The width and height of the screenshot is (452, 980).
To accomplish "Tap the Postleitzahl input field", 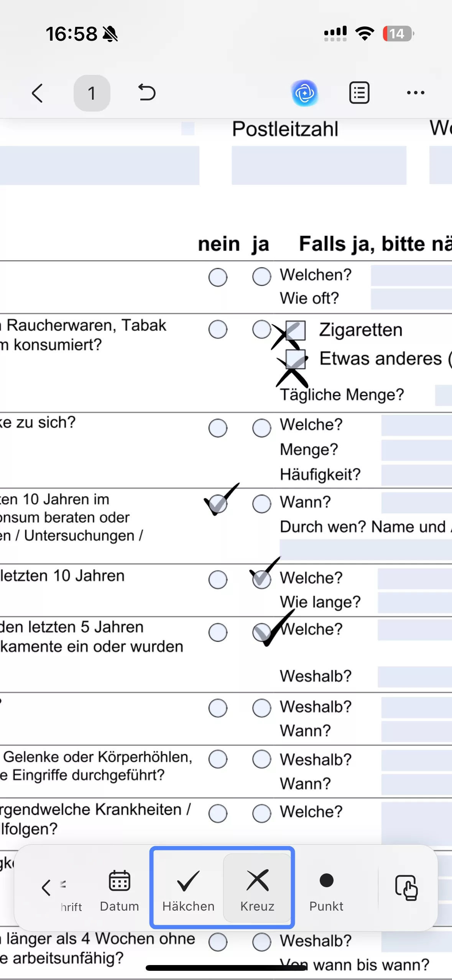I will point(318,165).
